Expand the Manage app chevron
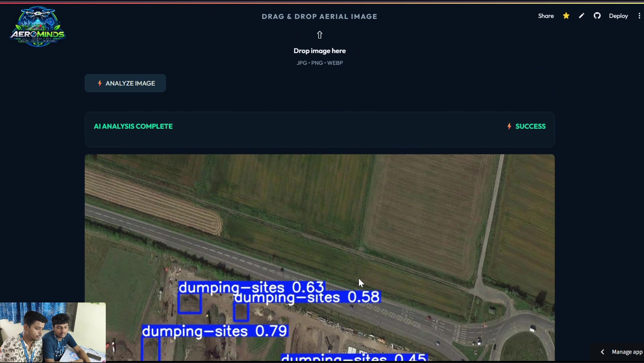The height and width of the screenshot is (363, 644). tap(603, 352)
